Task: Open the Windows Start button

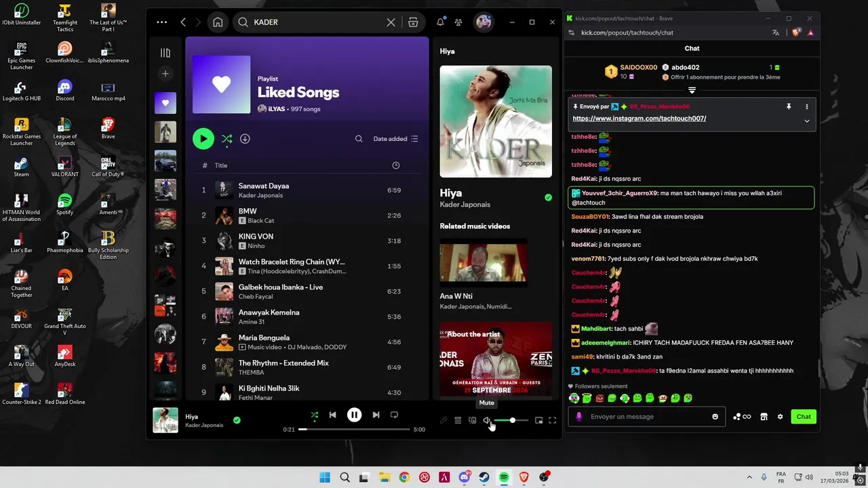Action: pos(325,478)
